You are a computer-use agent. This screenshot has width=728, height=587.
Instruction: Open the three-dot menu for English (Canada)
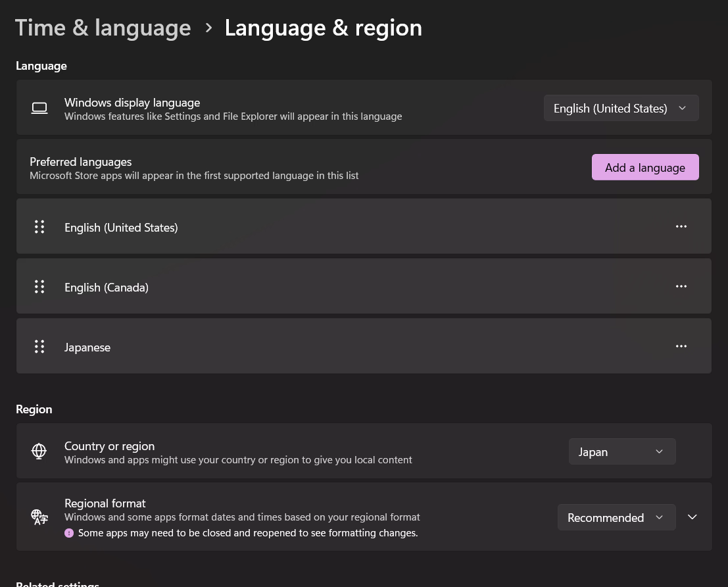(x=681, y=286)
